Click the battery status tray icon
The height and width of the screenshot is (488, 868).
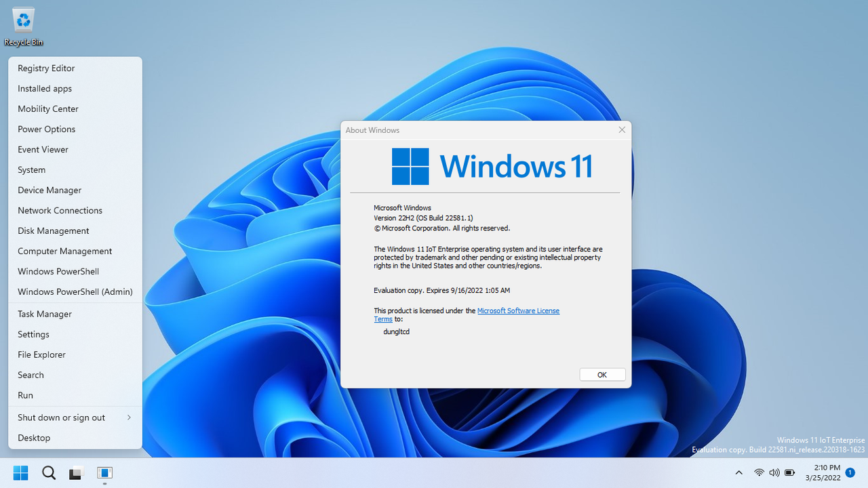tap(790, 472)
